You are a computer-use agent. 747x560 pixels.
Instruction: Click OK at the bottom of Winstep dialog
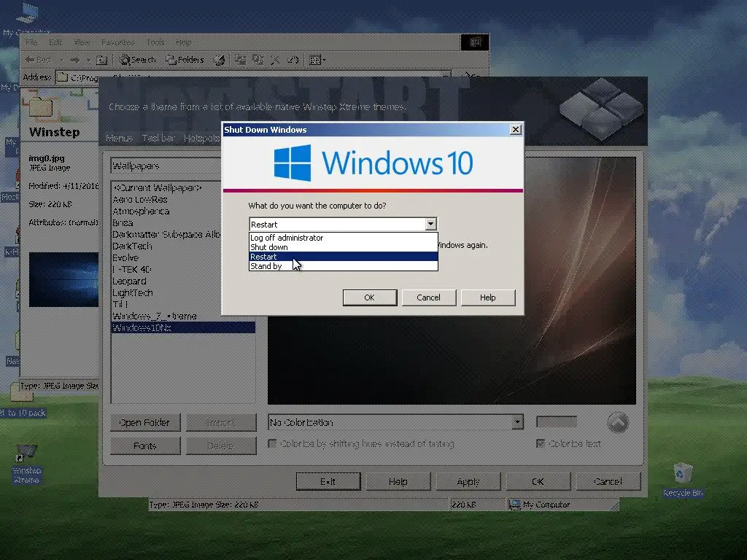(538, 481)
